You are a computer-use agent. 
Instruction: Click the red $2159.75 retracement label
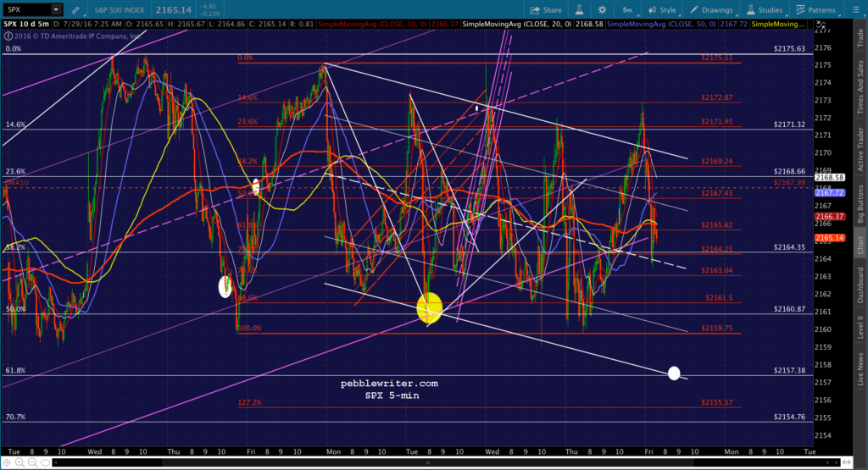717,328
